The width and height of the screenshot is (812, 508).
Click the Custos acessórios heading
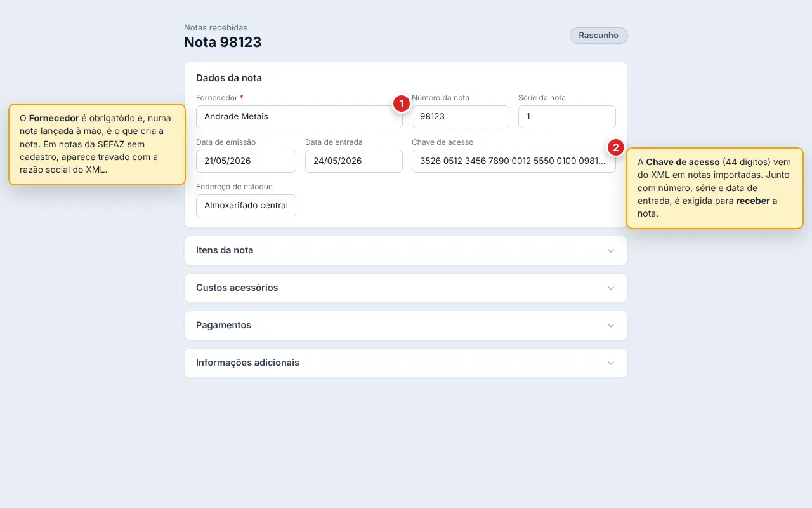coord(237,288)
